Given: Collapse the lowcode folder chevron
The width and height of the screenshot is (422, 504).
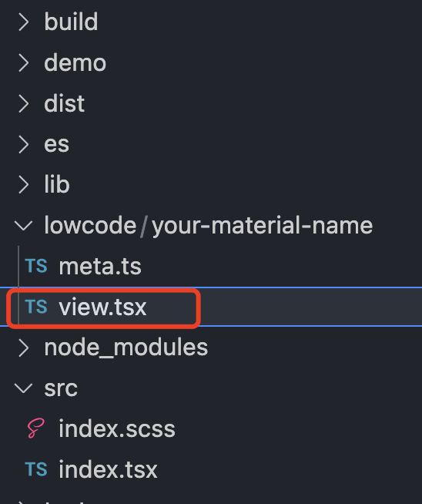Looking at the screenshot, I should coord(23,226).
